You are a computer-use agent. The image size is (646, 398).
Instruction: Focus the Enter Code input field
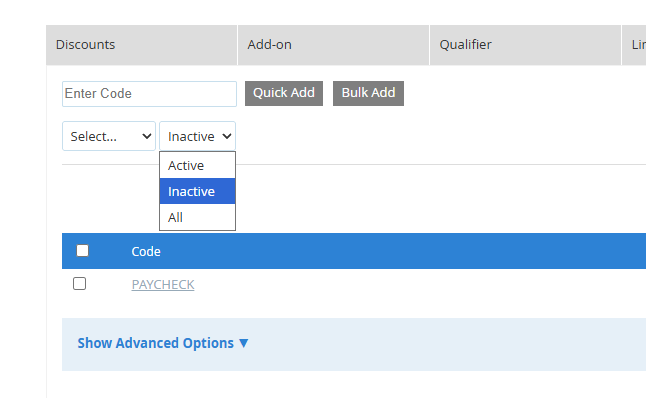click(150, 94)
